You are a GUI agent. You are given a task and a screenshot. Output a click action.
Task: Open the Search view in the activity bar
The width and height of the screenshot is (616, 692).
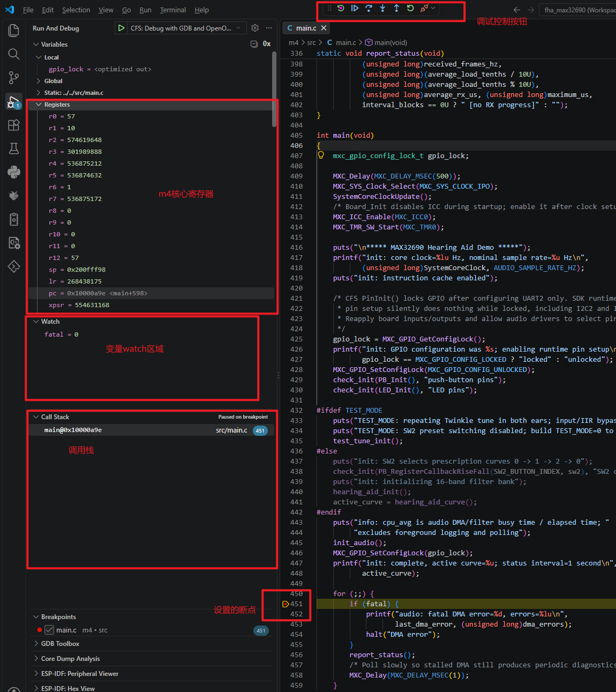14,54
